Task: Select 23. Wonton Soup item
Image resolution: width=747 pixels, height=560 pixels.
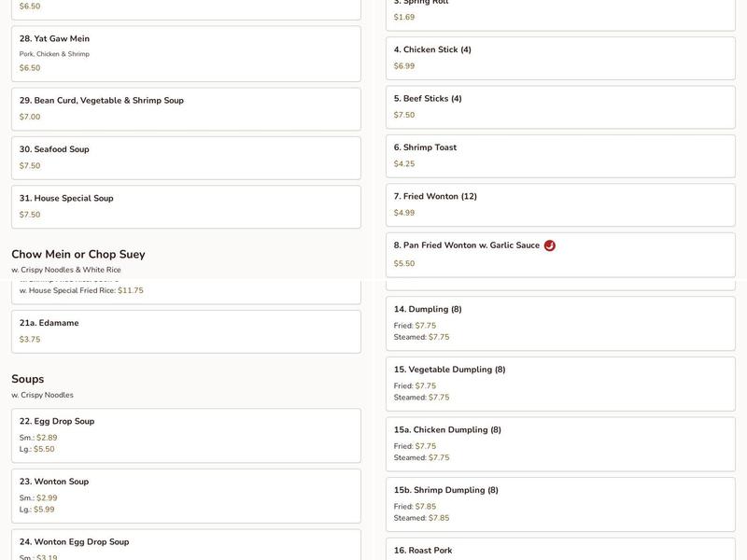Action: 186,496
